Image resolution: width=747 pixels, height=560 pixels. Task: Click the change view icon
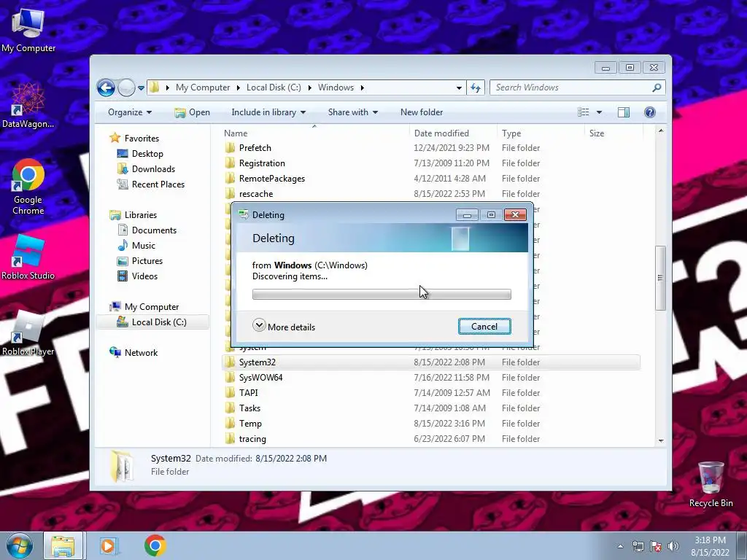pyautogui.click(x=584, y=112)
